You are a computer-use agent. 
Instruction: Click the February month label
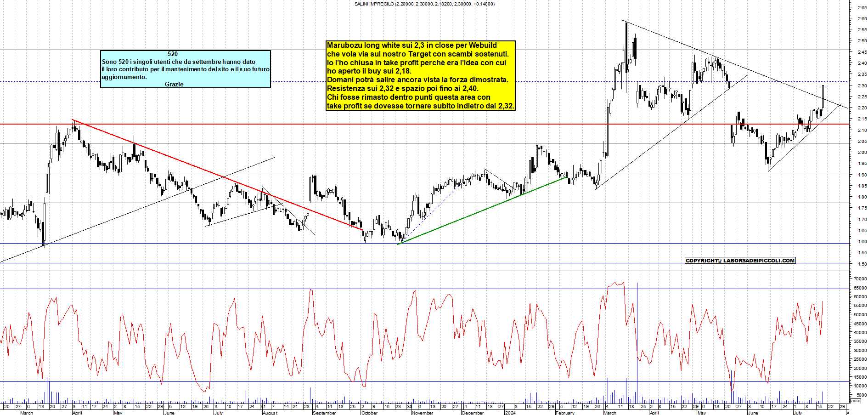click(x=565, y=413)
